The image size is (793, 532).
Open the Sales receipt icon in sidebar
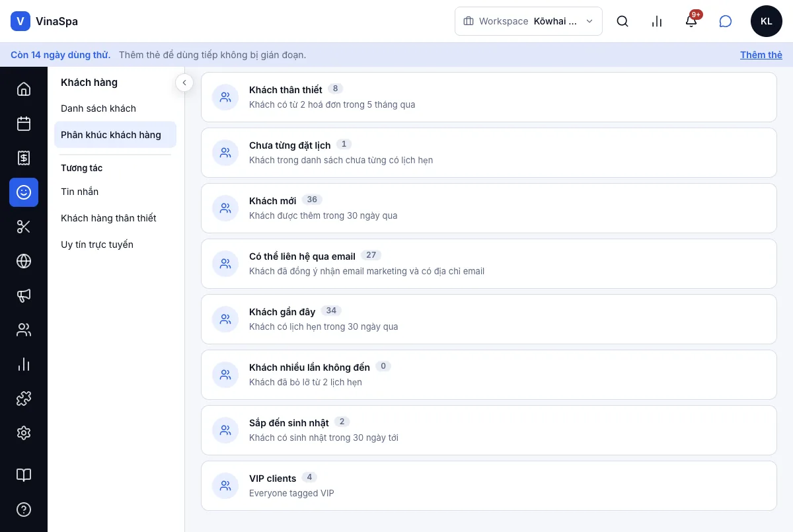24,158
